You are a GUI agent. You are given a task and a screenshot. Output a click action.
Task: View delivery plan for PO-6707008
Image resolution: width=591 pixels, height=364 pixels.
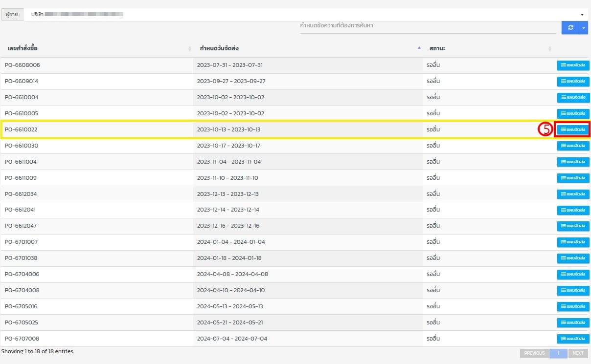point(573,339)
